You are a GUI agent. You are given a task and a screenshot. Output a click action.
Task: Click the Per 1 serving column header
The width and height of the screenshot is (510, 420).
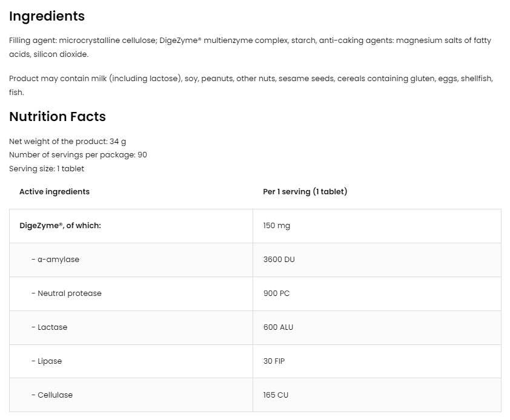click(x=305, y=192)
